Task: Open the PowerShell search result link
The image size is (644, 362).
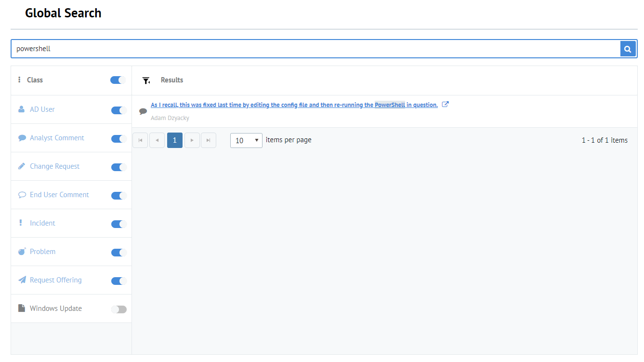Action: coord(294,105)
